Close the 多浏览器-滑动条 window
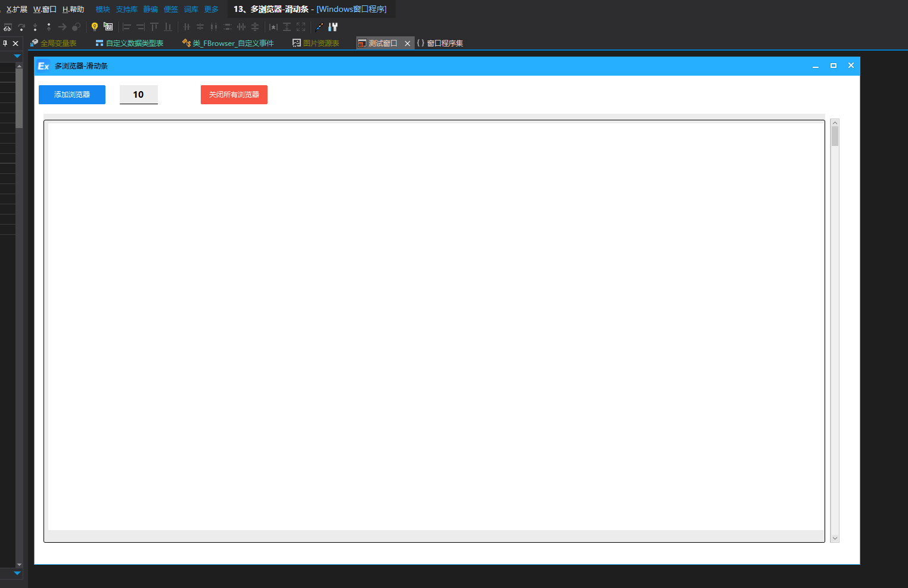Screen dimensions: 908x588 coord(851,66)
